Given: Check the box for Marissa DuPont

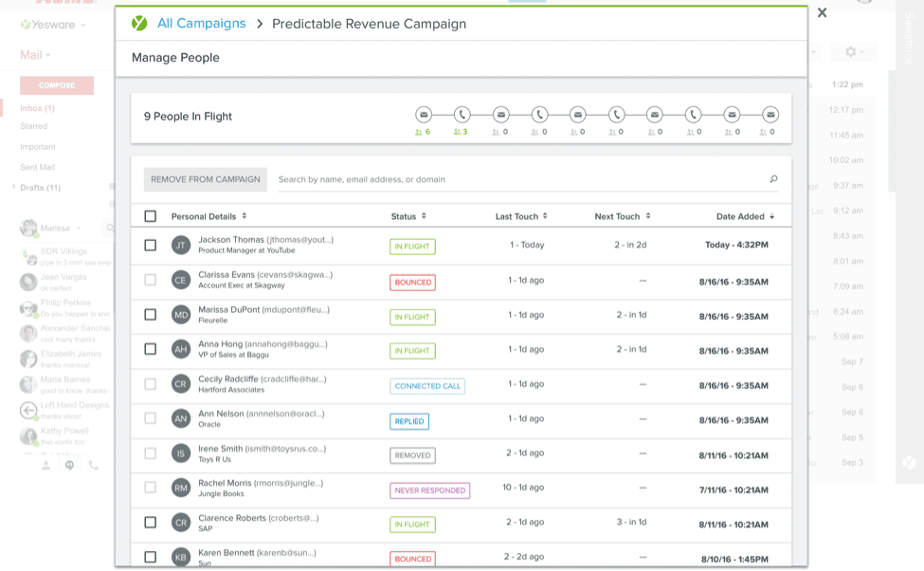Looking at the screenshot, I should (x=151, y=314).
